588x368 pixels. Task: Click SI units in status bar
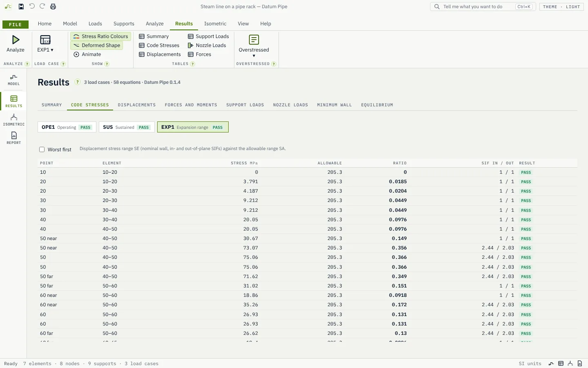point(530,364)
